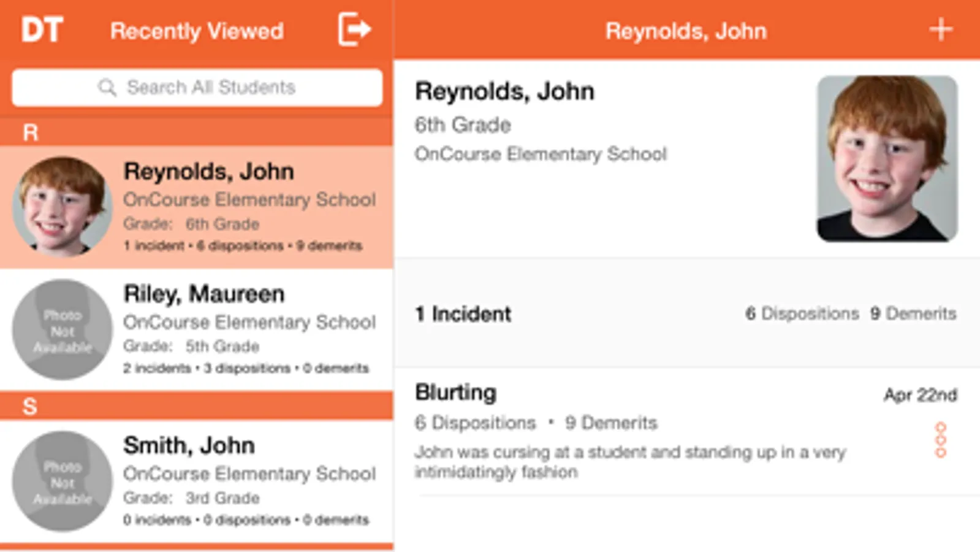
Task: Click the search magnifier icon
Action: (107, 88)
